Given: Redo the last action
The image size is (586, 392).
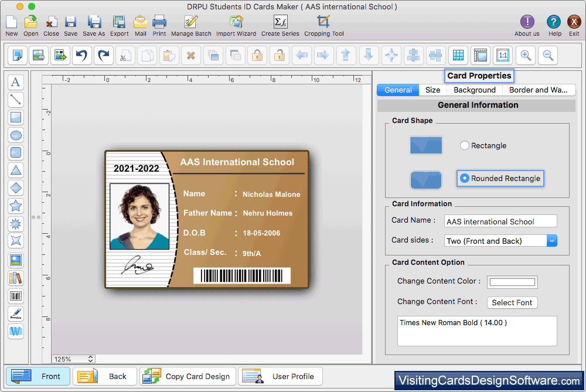Looking at the screenshot, I should coord(104,55).
